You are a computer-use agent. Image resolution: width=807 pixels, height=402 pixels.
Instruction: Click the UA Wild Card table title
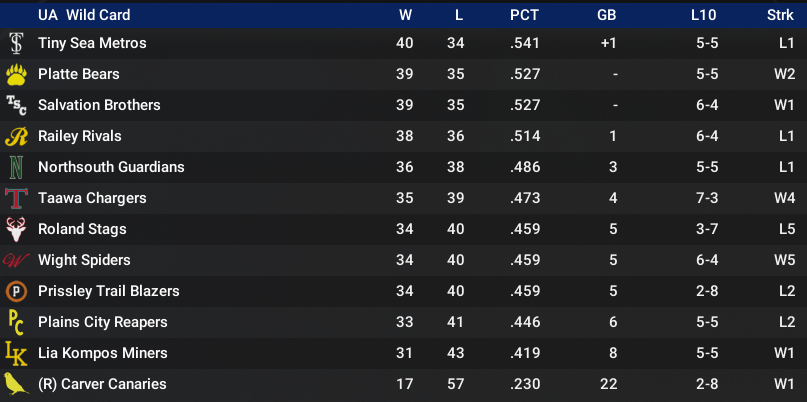(x=84, y=15)
